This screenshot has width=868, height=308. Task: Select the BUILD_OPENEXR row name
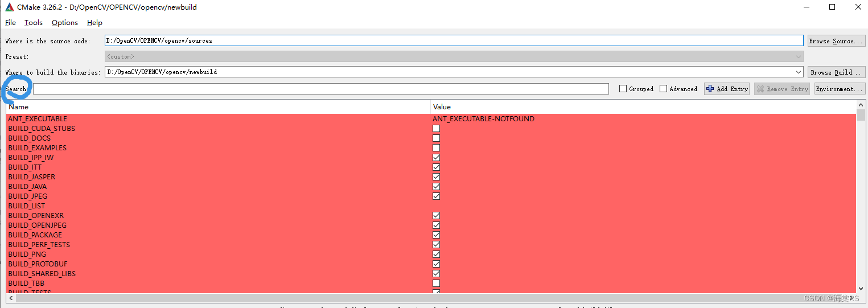click(36, 216)
